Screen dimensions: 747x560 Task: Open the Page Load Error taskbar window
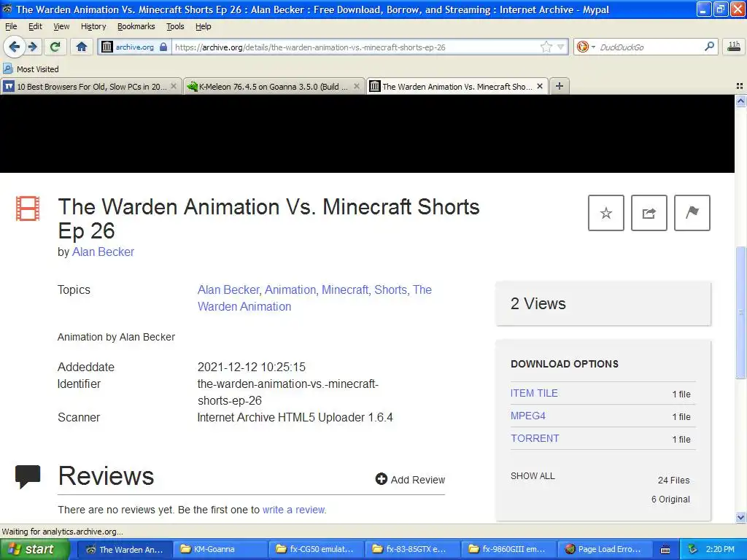click(x=604, y=550)
